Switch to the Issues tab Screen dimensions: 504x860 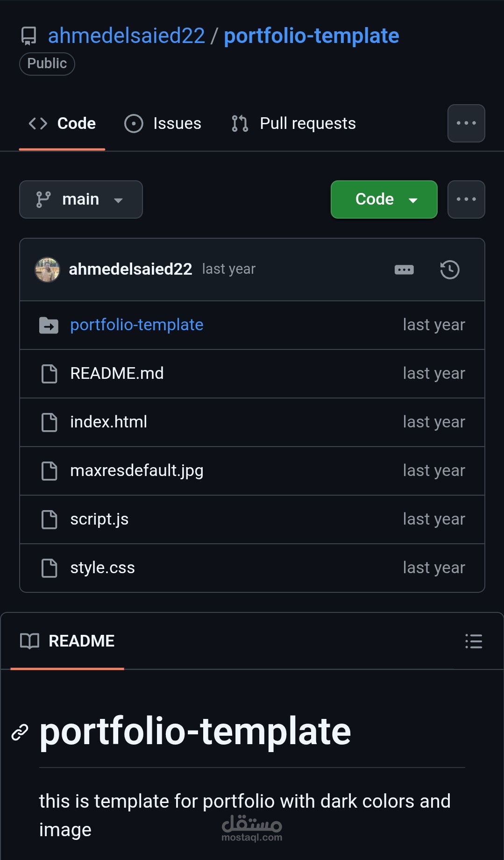tap(163, 124)
